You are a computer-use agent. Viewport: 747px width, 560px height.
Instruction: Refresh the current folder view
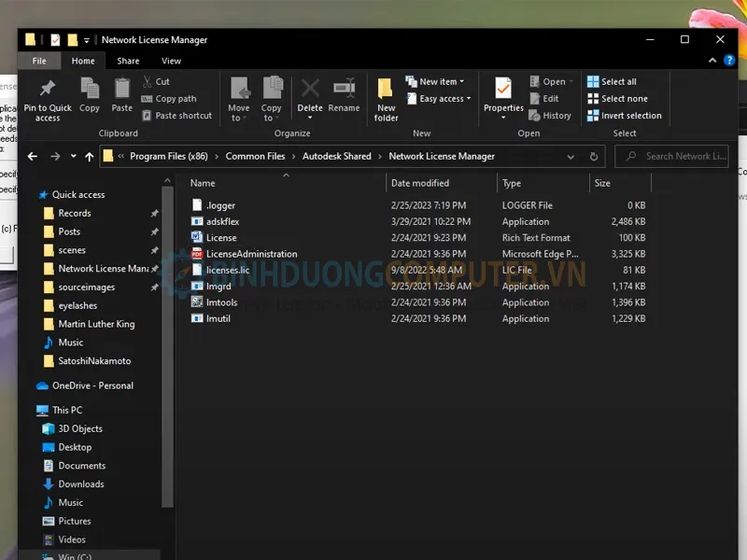pyautogui.click(x=594, y=157)
